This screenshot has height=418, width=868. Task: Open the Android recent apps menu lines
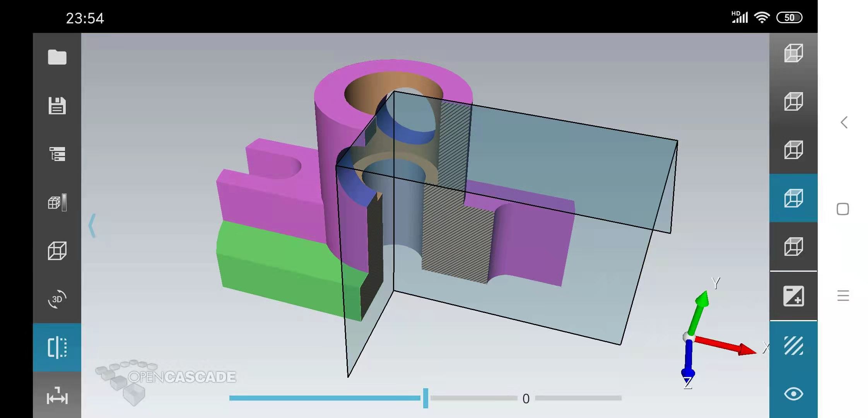pyautogui.click(x=843, y=296)
